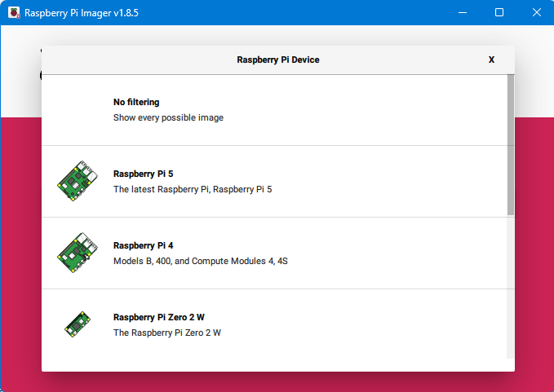Choose the Raspberry Pi 5 title

point(143,174)
